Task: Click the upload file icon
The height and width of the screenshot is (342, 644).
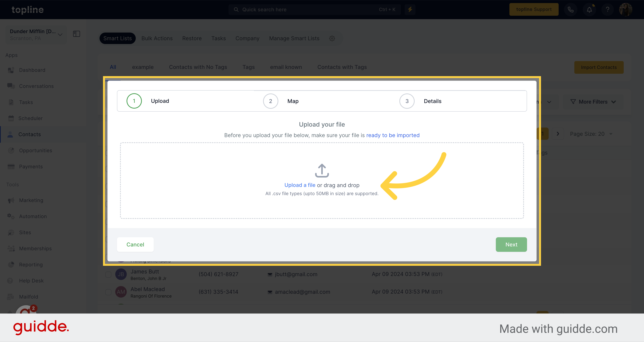Action: pos(322,170)
